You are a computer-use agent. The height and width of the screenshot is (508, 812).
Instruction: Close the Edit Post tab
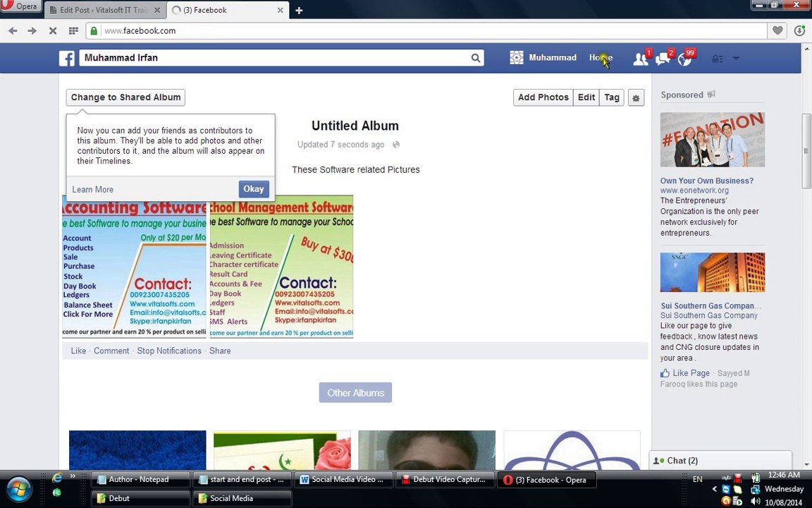[x=157, y=10]
